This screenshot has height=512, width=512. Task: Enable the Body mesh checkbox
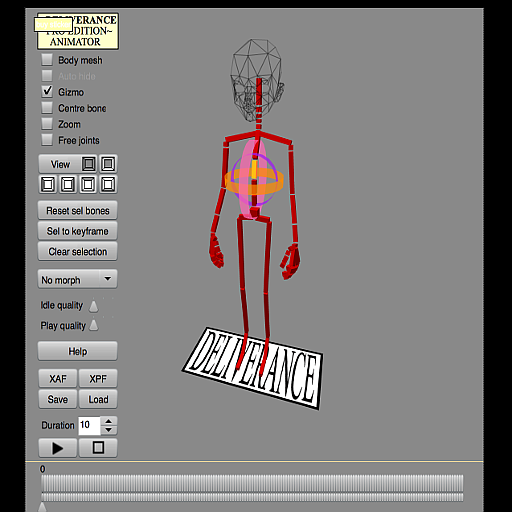click(47, 60)
